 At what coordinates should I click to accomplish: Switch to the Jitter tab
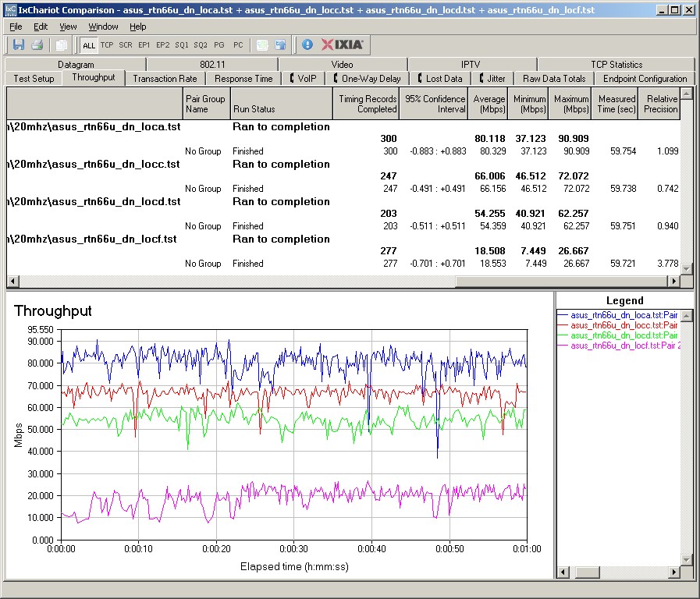pyautogui.click(x=492, y=79)
